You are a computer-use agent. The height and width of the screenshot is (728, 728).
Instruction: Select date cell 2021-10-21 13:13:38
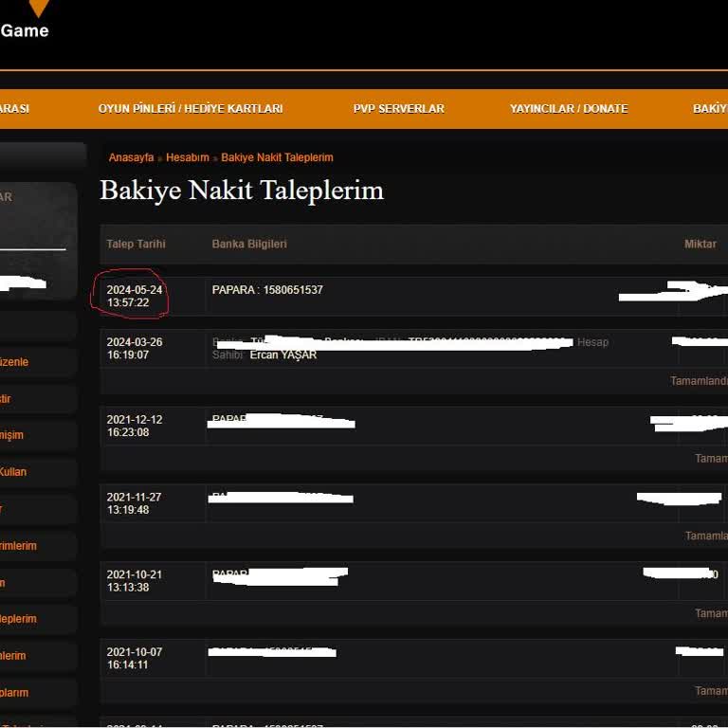tap(135, 581)
